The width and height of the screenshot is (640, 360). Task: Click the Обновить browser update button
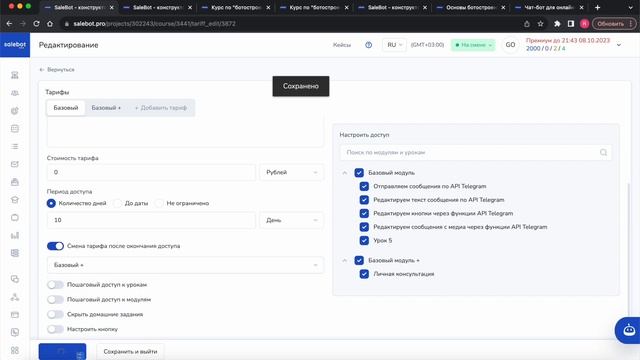coord(613,24)
